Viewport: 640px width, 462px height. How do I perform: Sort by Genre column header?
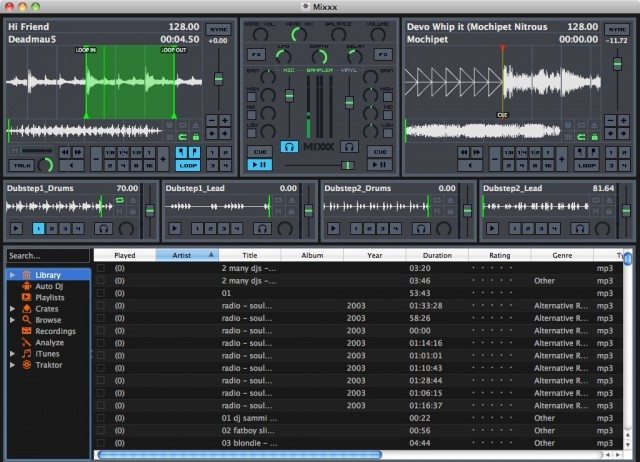click(562, 255)
